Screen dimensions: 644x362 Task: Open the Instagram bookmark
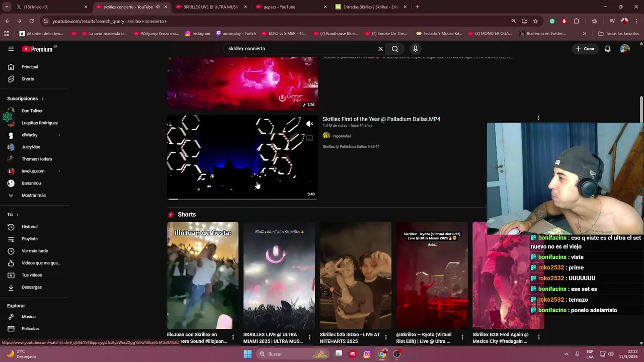click(x=197, y=34)
